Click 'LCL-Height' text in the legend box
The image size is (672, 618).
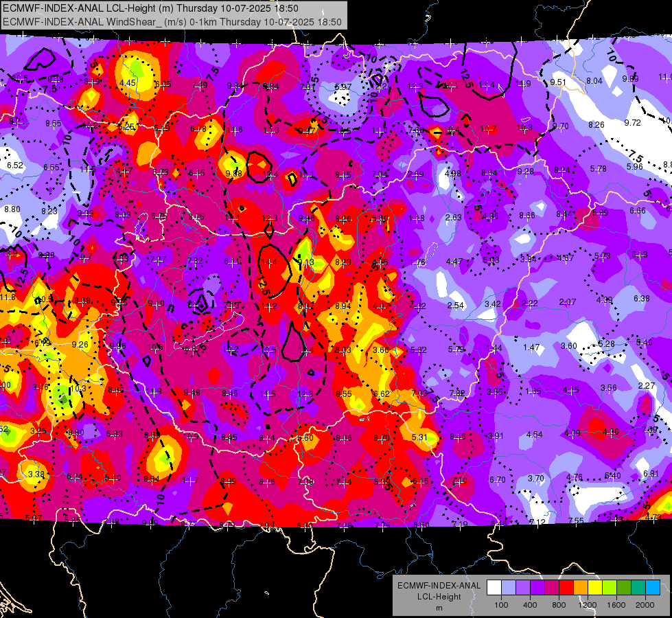pos(439,597)
